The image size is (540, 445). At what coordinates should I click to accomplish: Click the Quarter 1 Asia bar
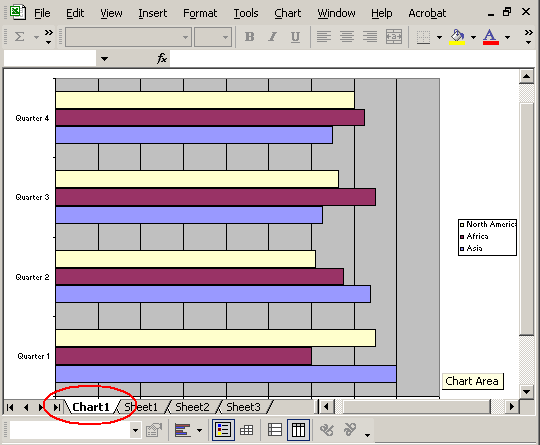(x=226, y=374)
